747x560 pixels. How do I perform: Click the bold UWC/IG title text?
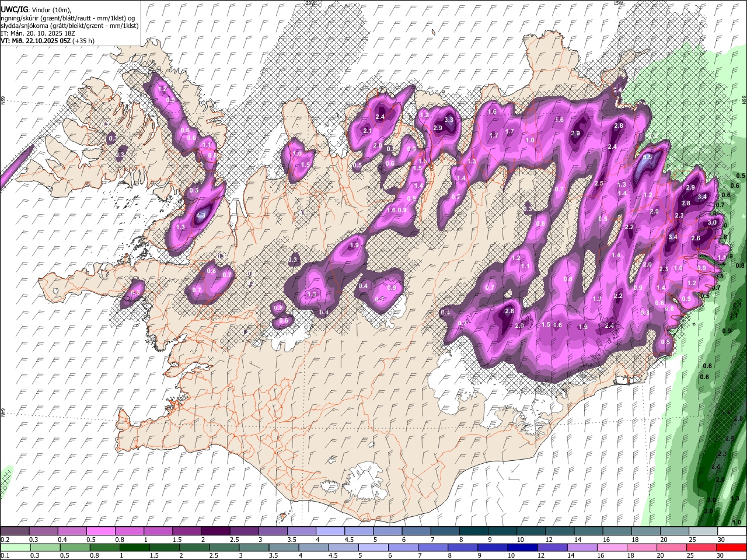pyautogui.click(x=14, y=10)
